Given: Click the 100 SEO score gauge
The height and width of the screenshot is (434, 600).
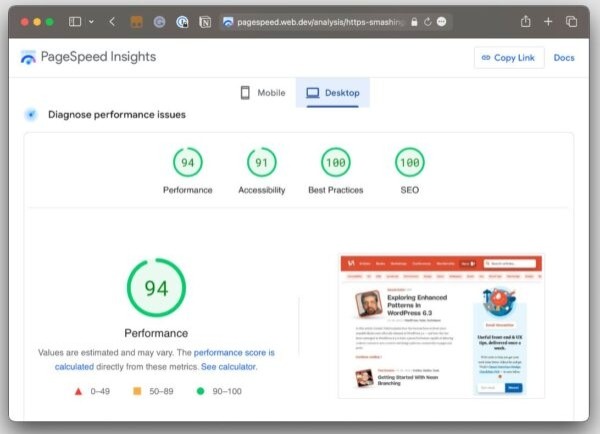Looking at the screenshot, I should click(x=409, y=162).
